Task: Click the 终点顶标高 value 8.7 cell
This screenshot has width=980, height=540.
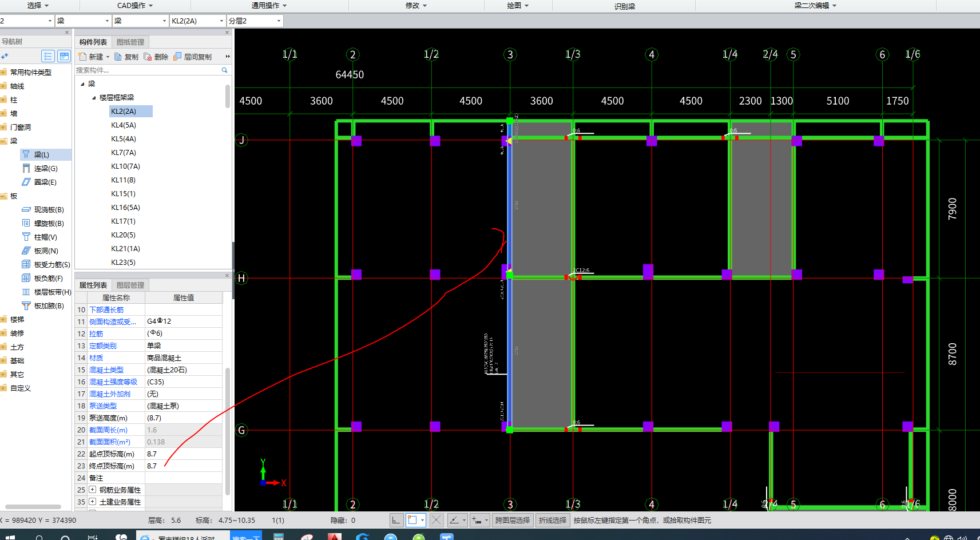Action: pos(184,466)
